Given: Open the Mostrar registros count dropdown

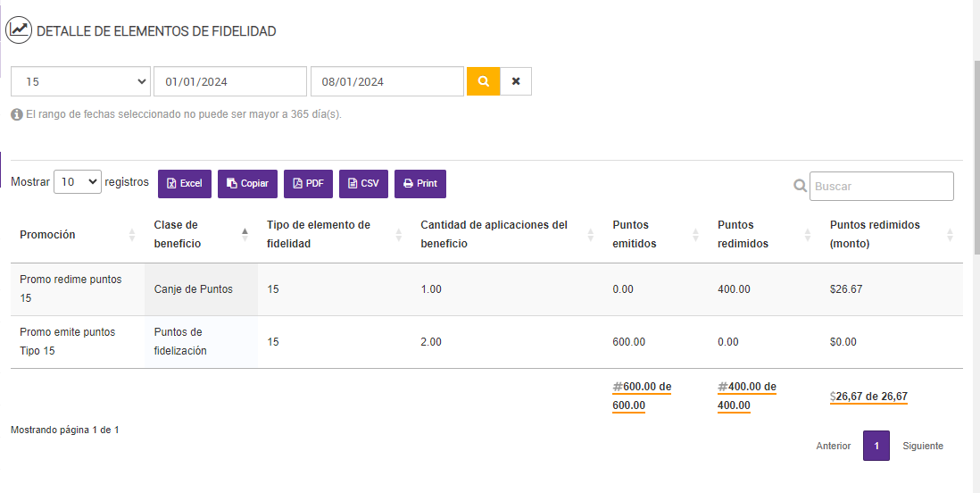Looking at the screenshot, I should coord(78,181).
